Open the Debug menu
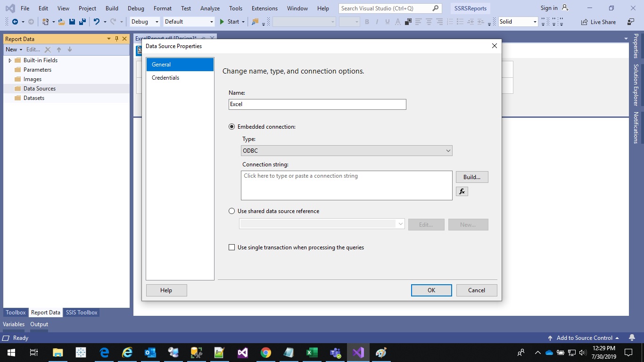The height and width of the screenshot is (362, 644). tap(136, 8)
